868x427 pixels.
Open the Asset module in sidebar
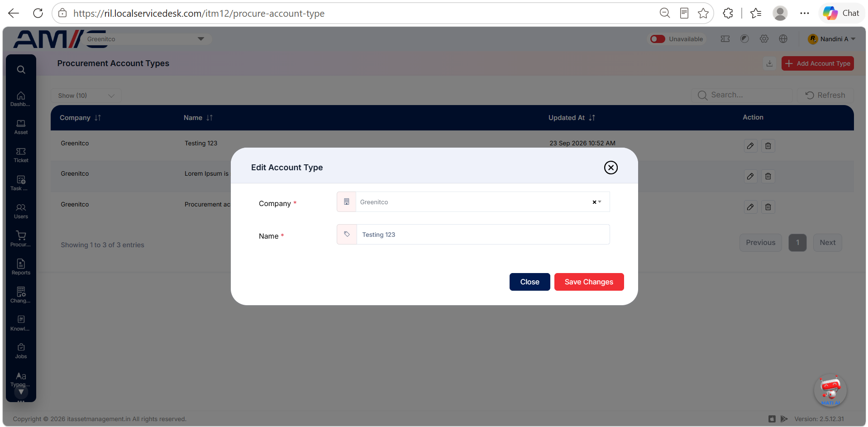(21, 127)
